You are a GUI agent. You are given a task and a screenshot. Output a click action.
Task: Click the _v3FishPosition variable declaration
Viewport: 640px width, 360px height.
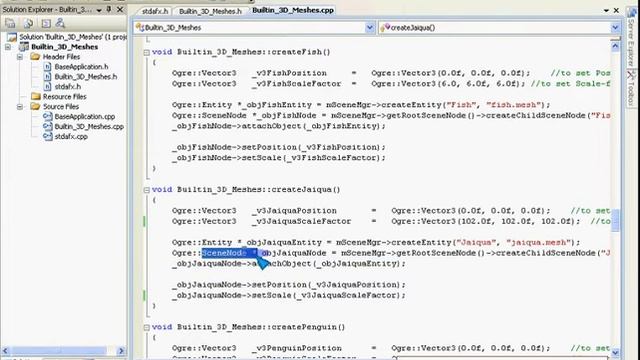pos(289,73)
